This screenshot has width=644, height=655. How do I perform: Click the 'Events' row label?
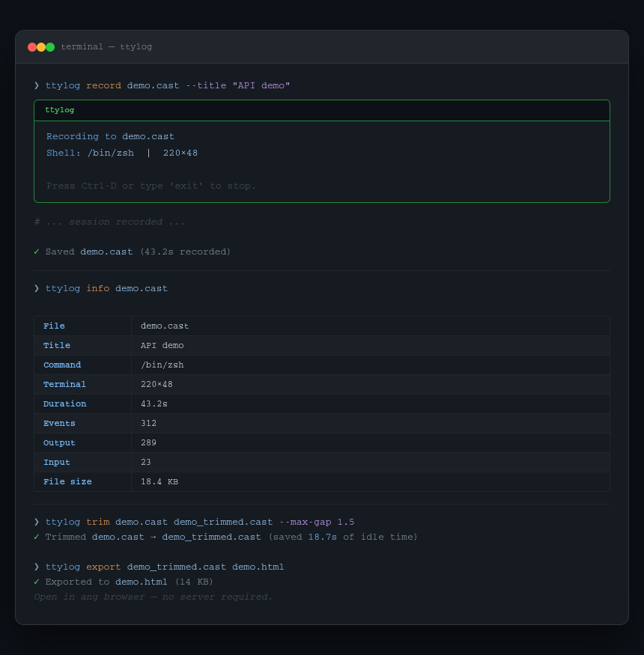pos(59,423)
